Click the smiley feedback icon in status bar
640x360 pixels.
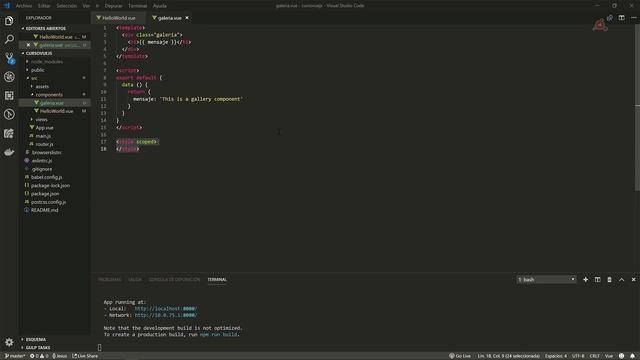point(621,356)
